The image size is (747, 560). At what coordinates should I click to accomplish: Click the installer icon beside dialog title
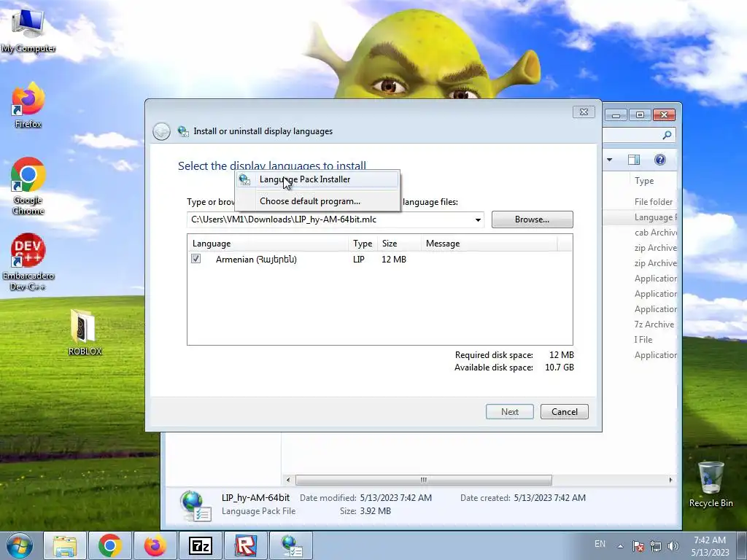tap(183, 131)
